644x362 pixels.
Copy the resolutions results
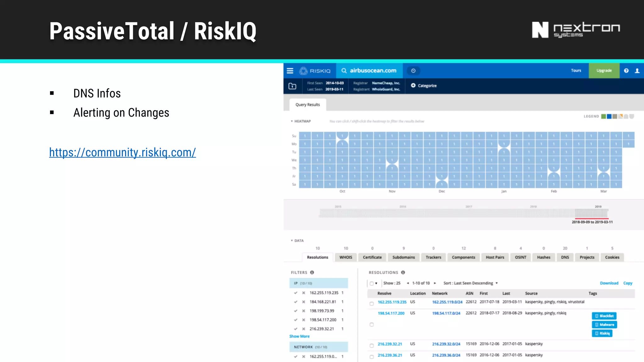[628, 283]
